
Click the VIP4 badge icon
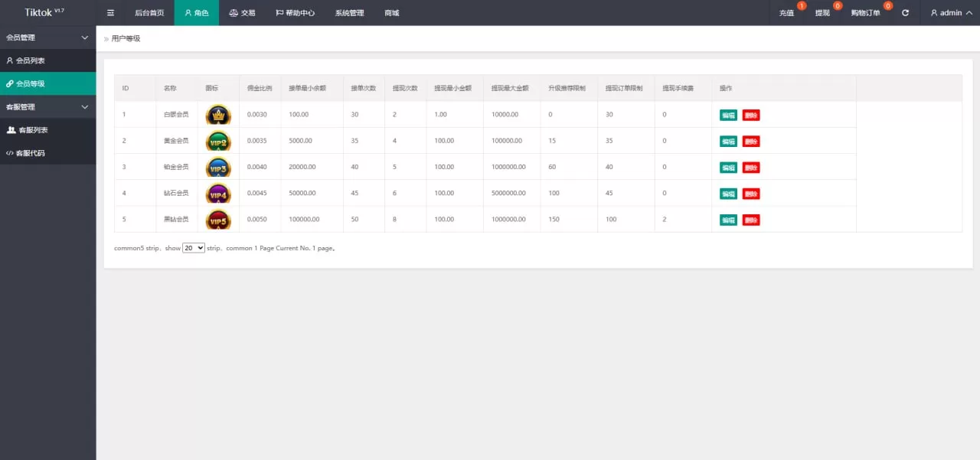[218, 194]
